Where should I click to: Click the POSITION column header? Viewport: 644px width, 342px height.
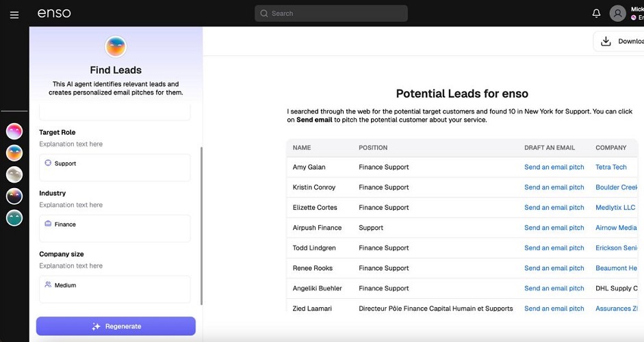[x=373, y=147]
